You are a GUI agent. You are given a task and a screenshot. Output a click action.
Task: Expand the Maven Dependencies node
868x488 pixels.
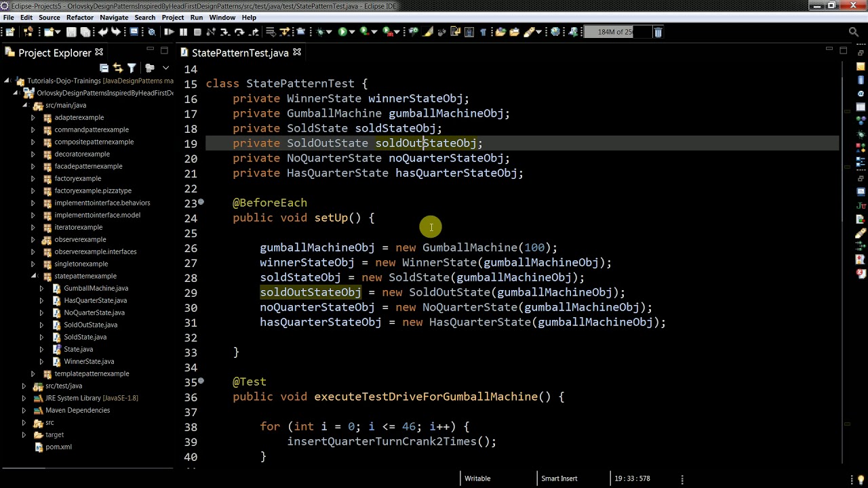(x=24, y=410)
